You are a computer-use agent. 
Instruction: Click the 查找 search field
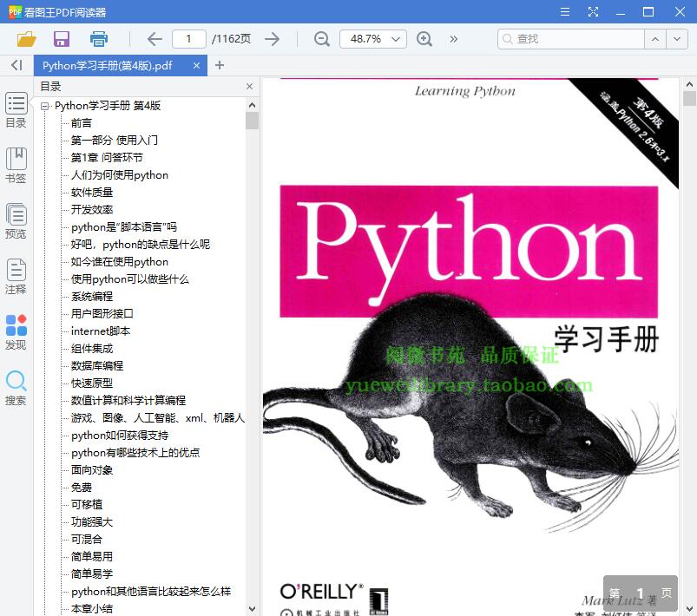point(571,39)
